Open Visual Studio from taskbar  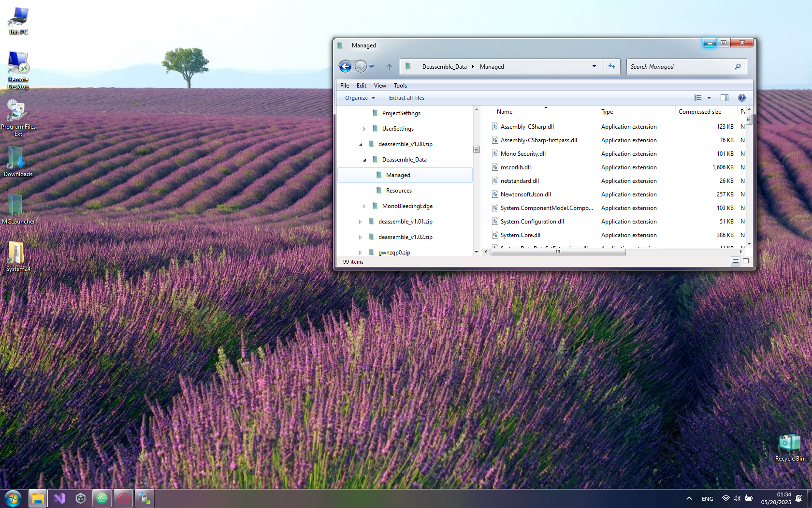(59, 498)
